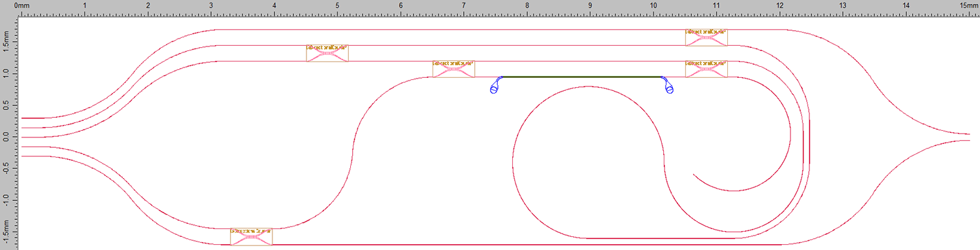The image size is (980, 250).
Task: Click the 15mm label on the horizontal ruler
Action: (x=969, y=5)
